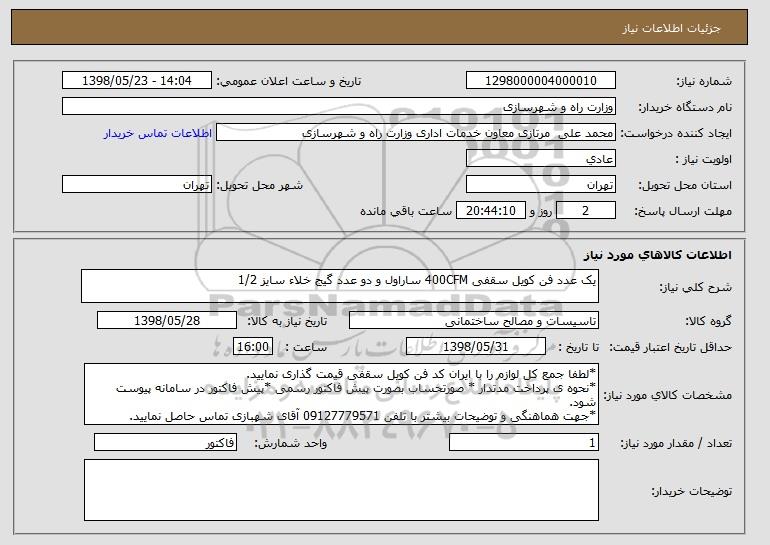Click the label شرح کلی نیاز
Image resolution: width=770 pixels, height=545 pixels.
695,288
